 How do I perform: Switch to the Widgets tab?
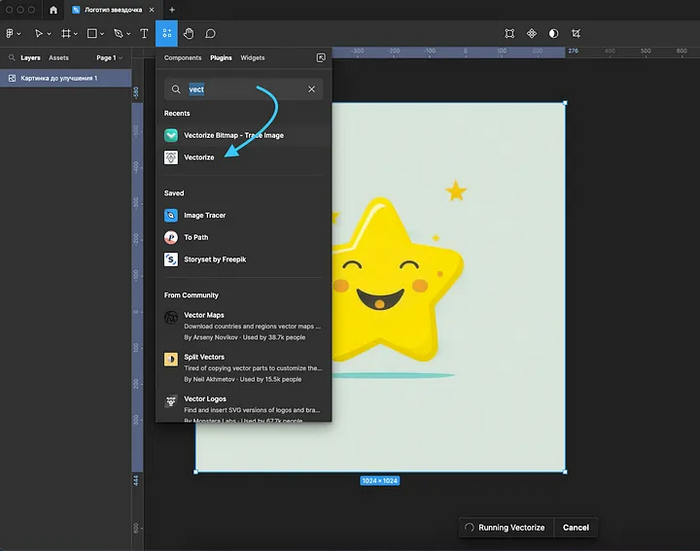tap(253, 58)
